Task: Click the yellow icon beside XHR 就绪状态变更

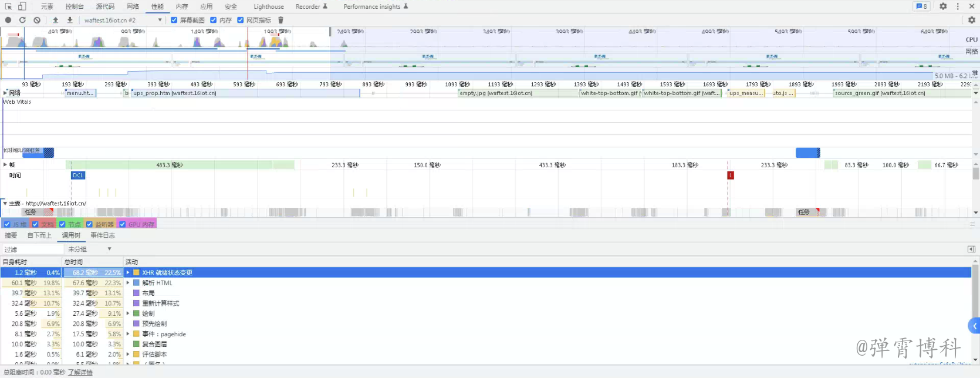Action: 136,272
